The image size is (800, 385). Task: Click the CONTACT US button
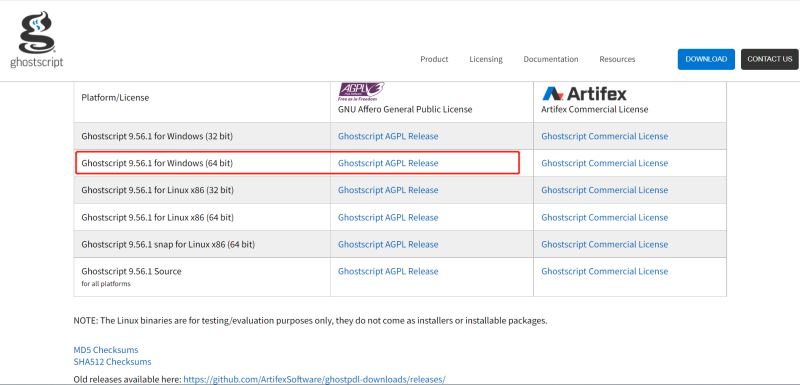[769, 59]
